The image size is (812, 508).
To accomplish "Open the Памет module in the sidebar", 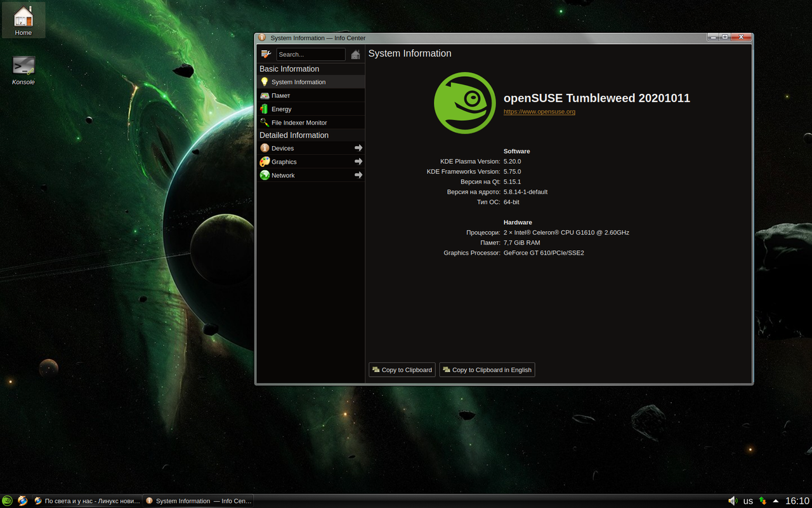I will (311, 95).
